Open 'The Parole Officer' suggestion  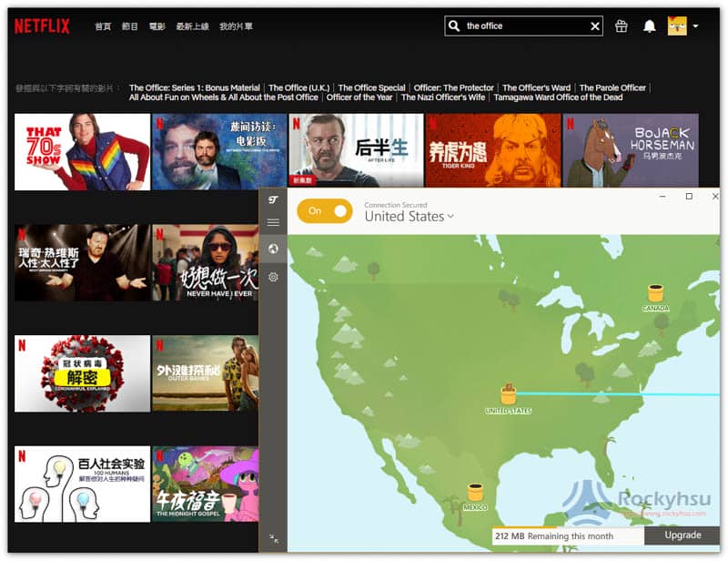(x=612, y=87)
